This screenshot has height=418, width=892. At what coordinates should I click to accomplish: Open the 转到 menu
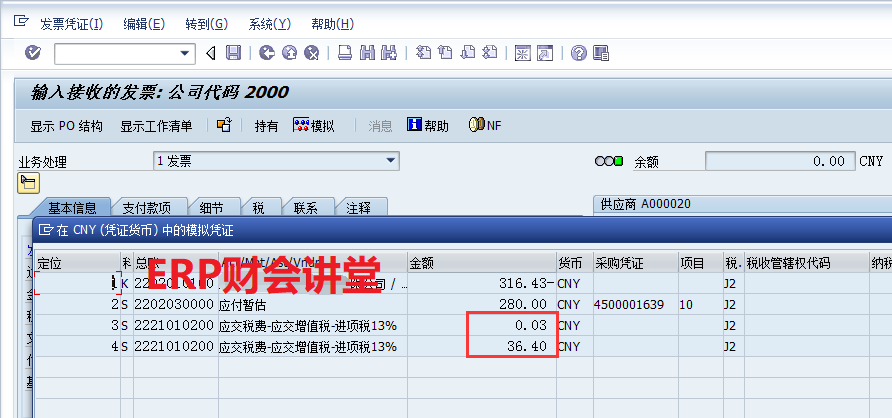[206, 23]
